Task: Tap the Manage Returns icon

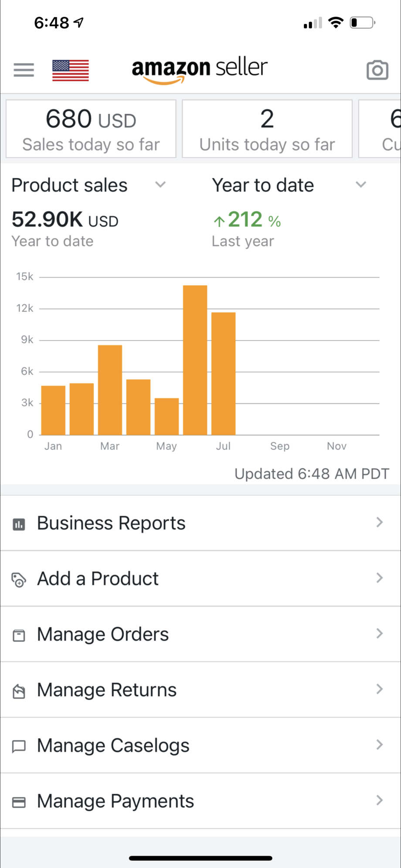Action: click(x=19, y=691)
